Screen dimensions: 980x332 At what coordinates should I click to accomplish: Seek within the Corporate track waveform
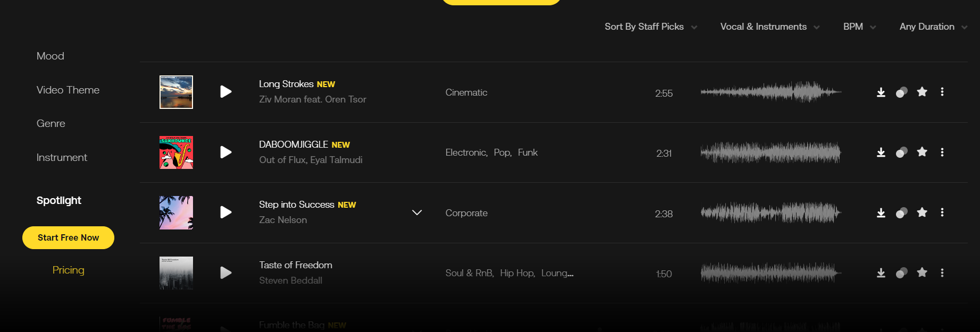click(770, 213)
